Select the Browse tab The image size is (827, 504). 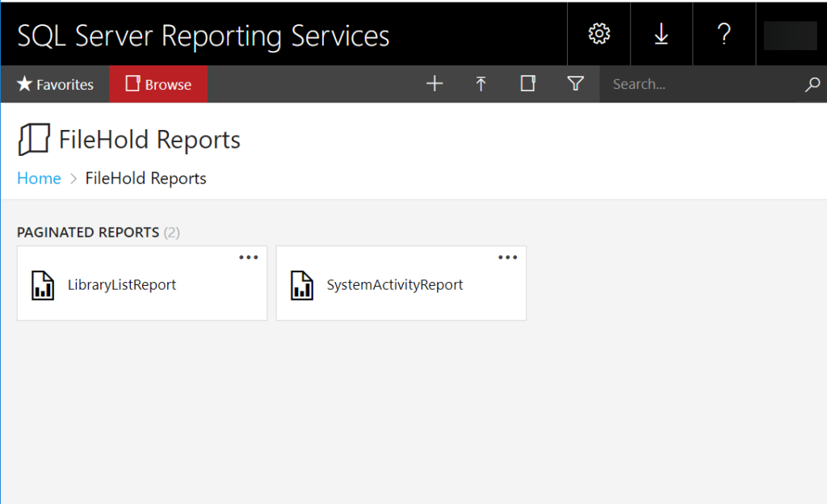158,83
